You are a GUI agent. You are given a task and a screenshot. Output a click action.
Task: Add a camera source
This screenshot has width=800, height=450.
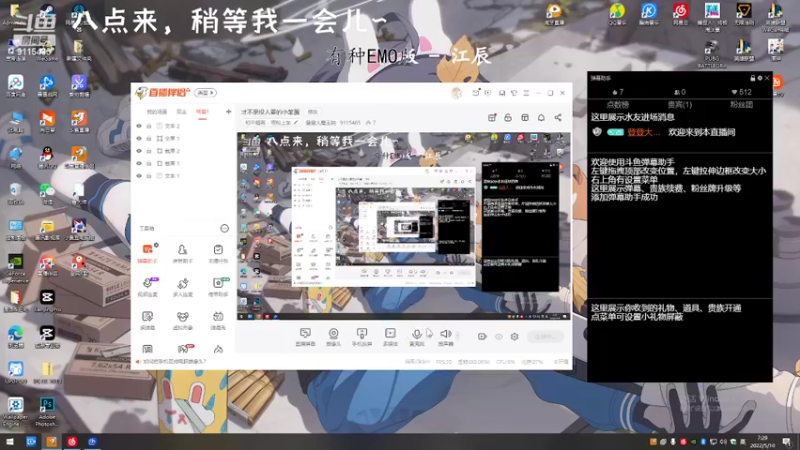click(333, 337)
